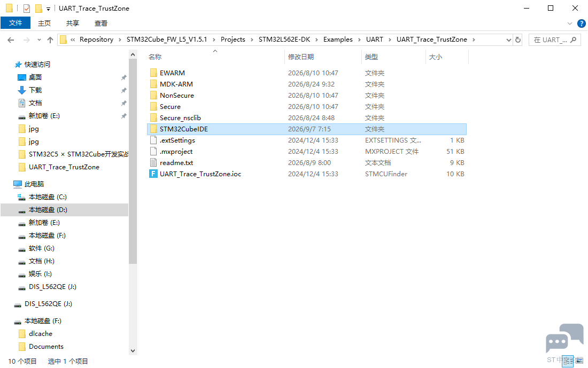
Task: Sort by 修改日期 column header
Action: [x=301, y=57]
